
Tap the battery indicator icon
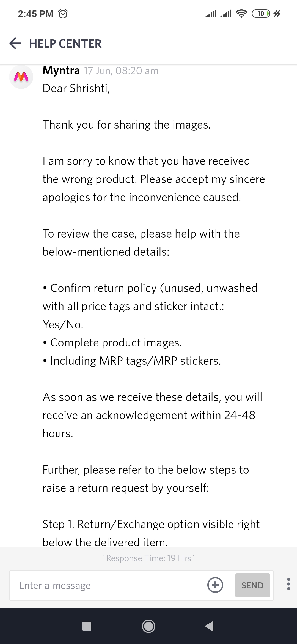pos(261,13)
